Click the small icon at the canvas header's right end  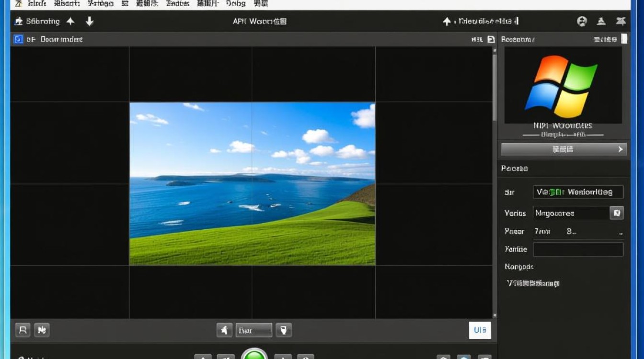coord(491,39)
